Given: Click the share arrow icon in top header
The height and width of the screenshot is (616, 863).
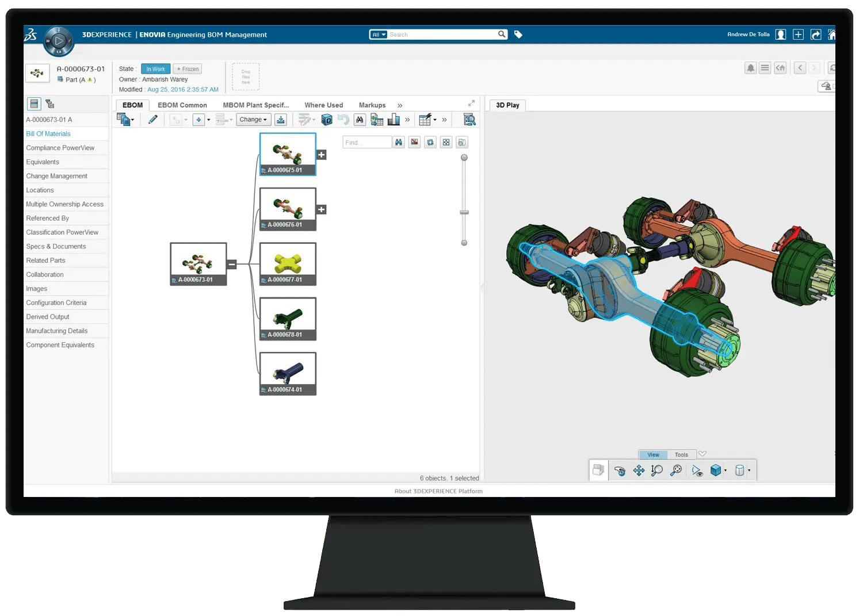Looking at the screenshot, I should click(816, 35).
